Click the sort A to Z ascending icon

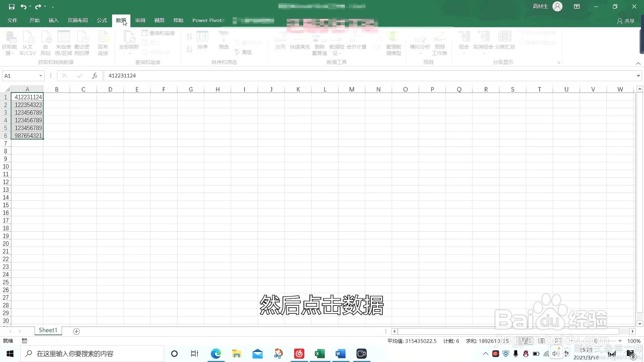point(190,37)
